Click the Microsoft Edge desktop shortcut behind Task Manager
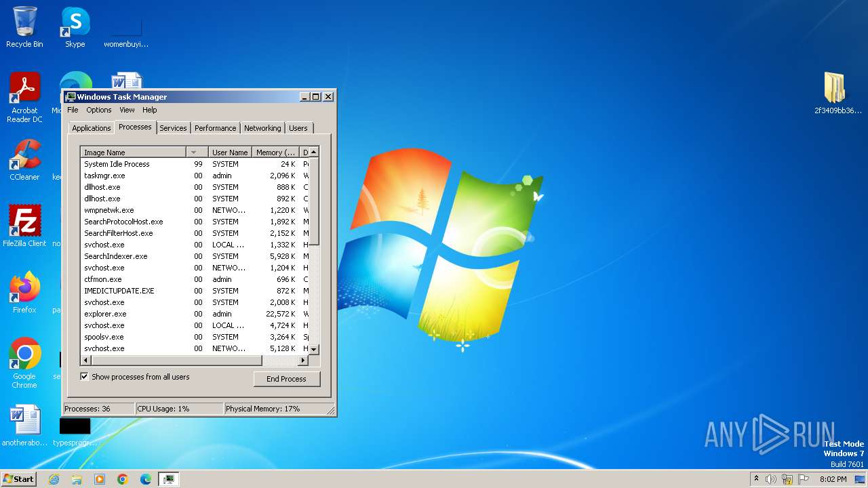This screenshot has width=868, height=488. click(x=75, y=80)
